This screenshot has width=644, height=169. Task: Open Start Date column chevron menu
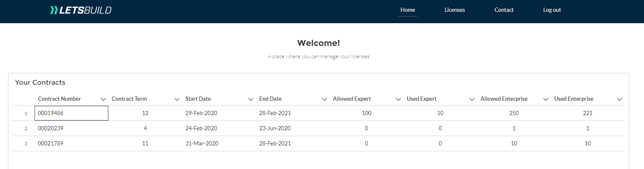pos(251,99)
